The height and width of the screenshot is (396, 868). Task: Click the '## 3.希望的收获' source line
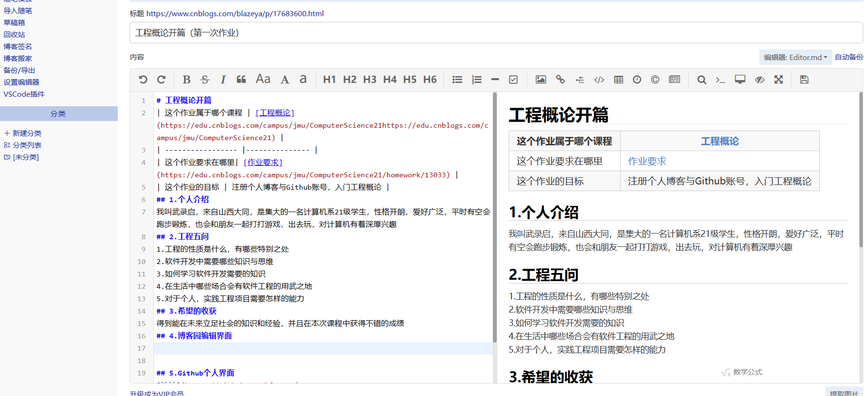(186, 311)
